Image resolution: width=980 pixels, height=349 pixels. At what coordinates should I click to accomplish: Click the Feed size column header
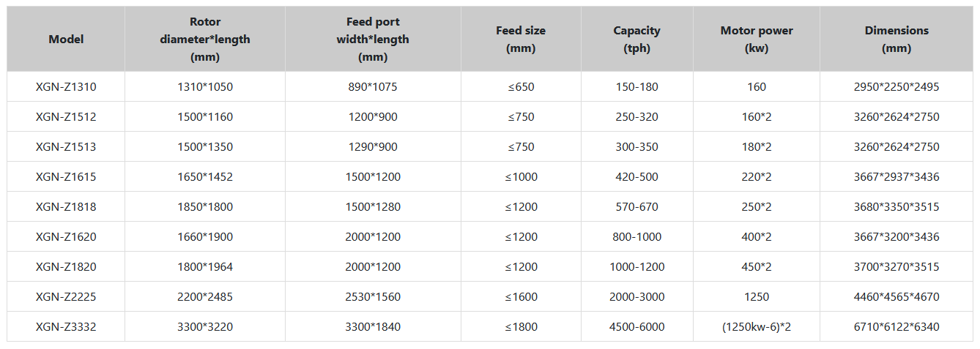521,40
